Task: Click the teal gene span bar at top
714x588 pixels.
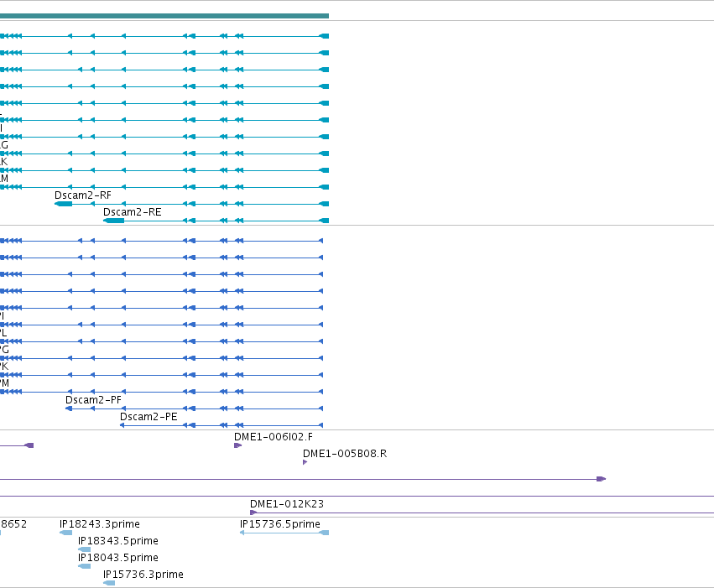Action: click(164, 16)
